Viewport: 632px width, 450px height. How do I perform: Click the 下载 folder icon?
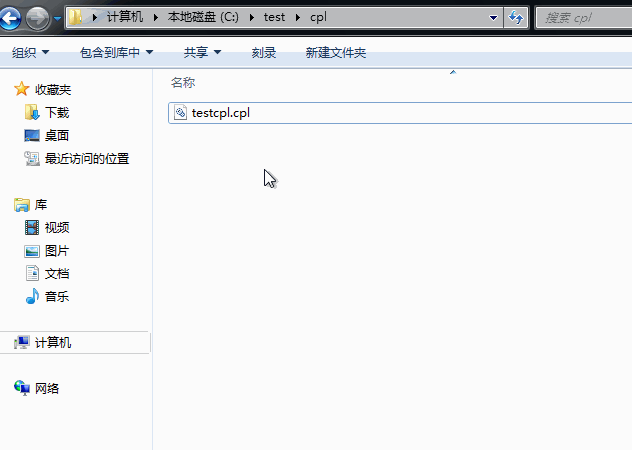click(x=32, y=112)
